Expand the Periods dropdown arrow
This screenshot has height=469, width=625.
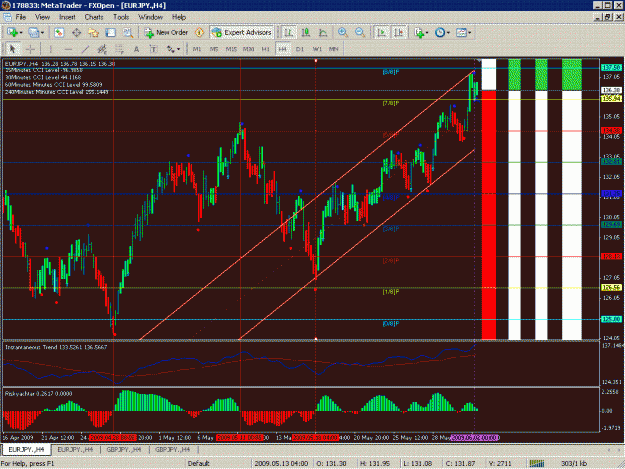coord(448,33)
